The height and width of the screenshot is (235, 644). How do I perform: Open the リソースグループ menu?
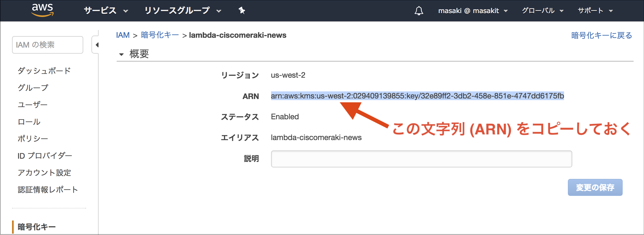(x=182, y=11)
